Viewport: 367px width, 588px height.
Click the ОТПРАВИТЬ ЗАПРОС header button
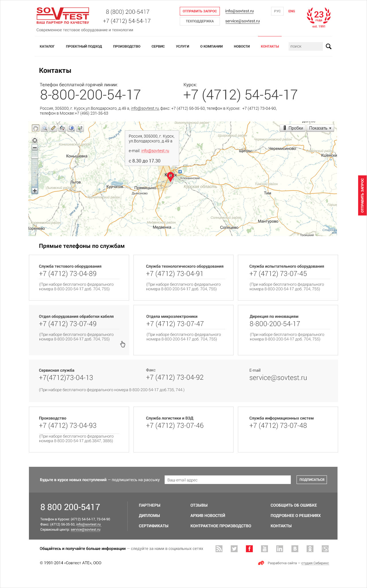200,11
